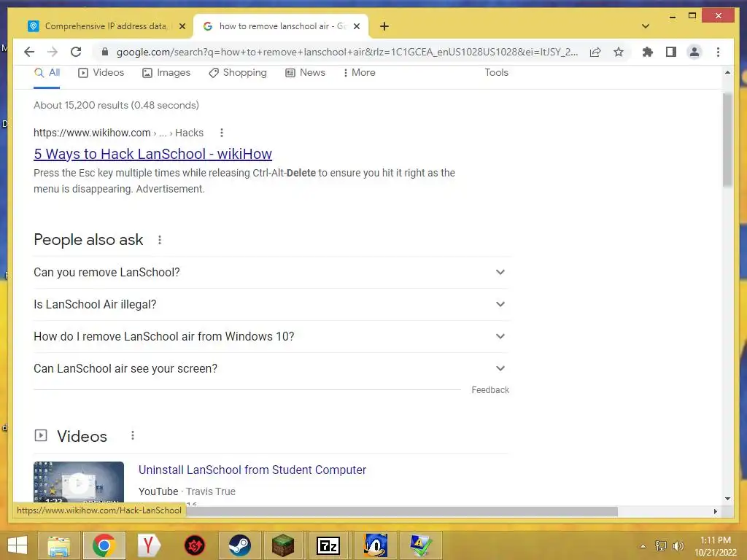Reload the current page
The image size is (747, 560).
[76, 52]
